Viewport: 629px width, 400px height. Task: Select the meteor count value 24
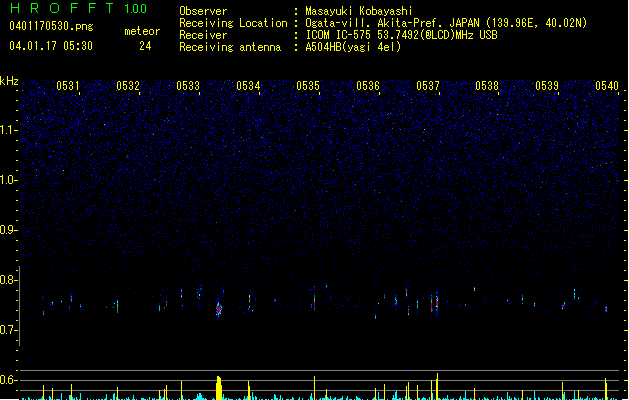145,46
